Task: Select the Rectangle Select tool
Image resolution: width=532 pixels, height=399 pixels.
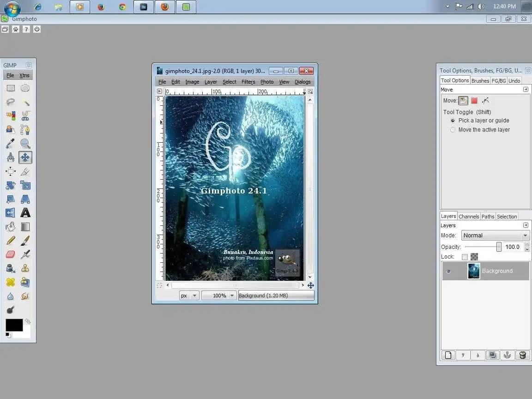Action: pos(11,88)
